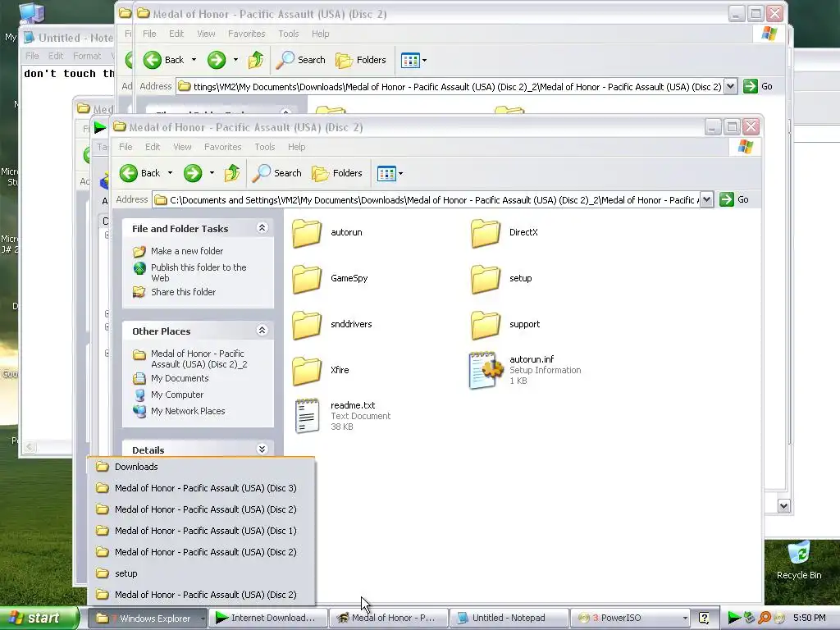Image resolution: width=840 pixels, height=630 pixels.
Task: Click green arrow IDM tray icon
Action: tap(734, 619)
